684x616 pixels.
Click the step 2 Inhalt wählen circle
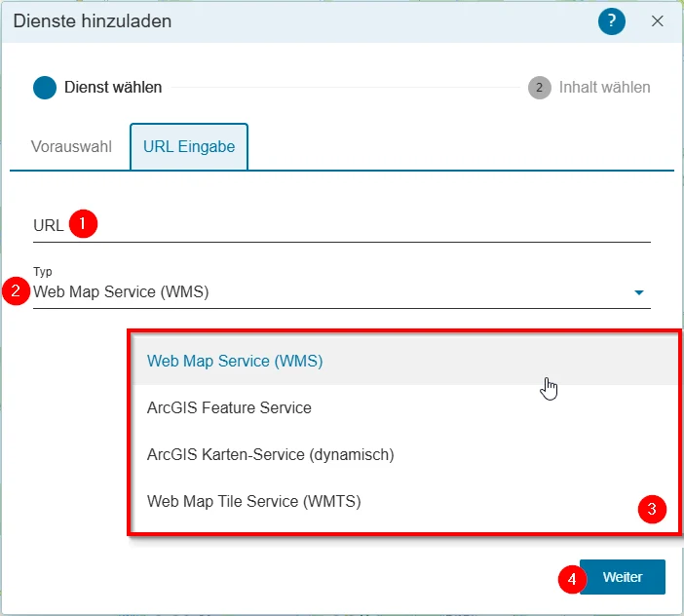(x=540, y=88)
